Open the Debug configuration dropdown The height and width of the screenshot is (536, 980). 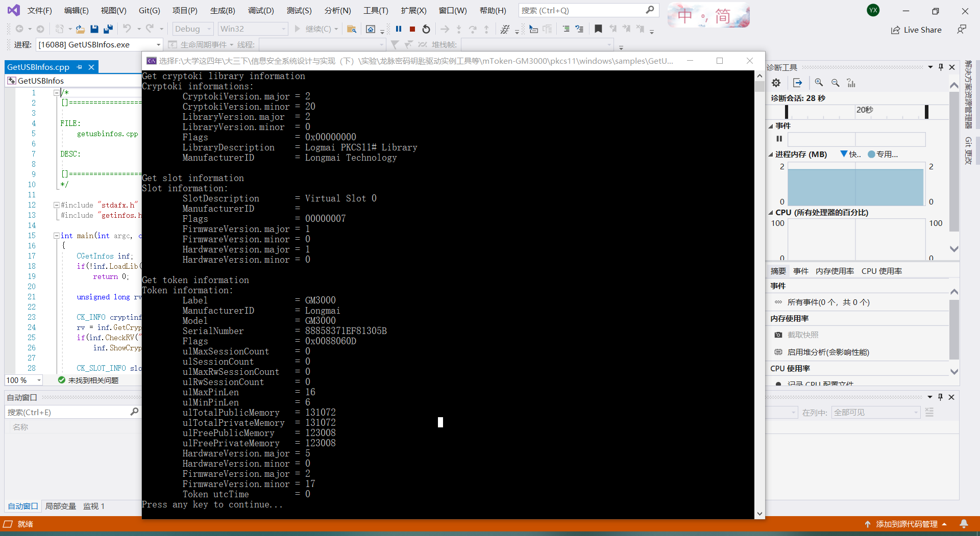click(x=192, y=29)
